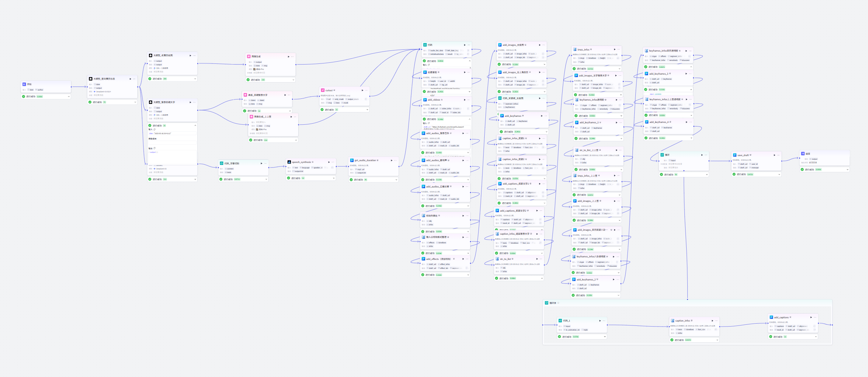Select the 大模型_查询黄历信息 node title
868x377 pixels.
coord(104,79)
